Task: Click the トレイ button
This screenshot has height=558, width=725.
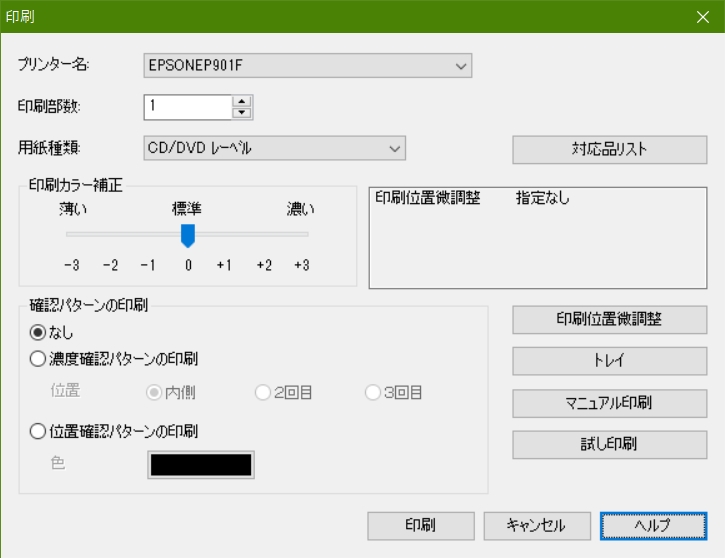Action: [x=609, y=361]
